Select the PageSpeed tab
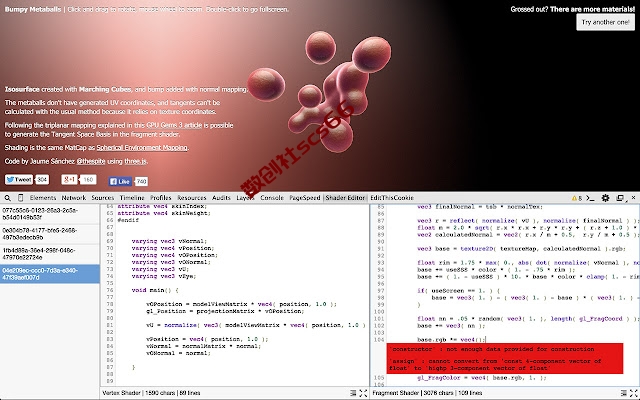The image size is (640, 400). click(x=305, y=198)
